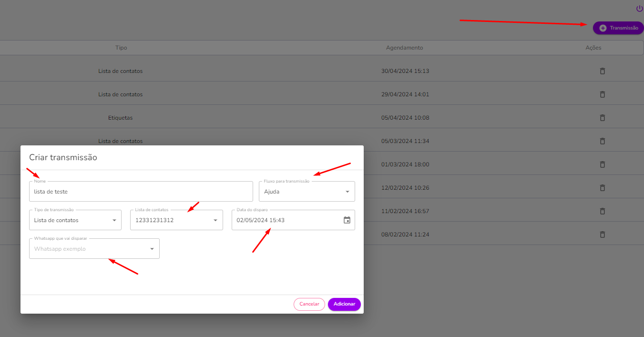Delete the 08/02/2024 11:24 transmission row
Viewport: 644px width, 337px height.
coord(602,235)
